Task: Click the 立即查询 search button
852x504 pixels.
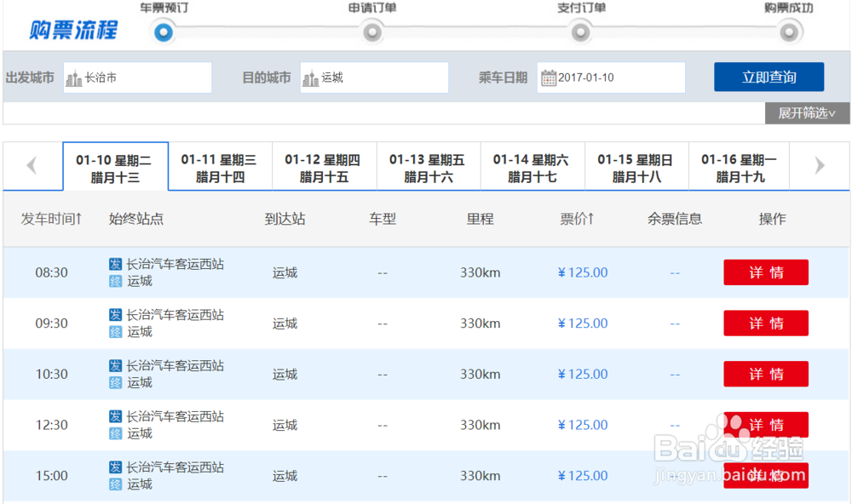Action: pyautogui.click(x=769, y=77)
